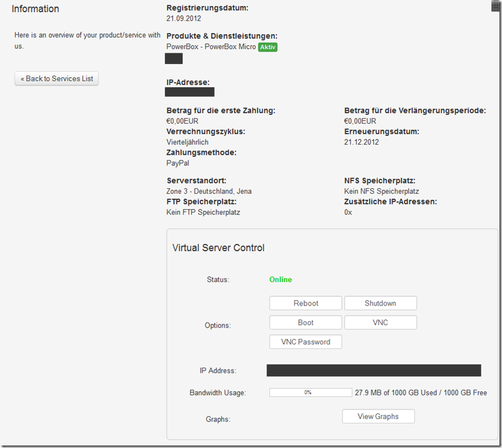Open the VNC Password option
Viewport: 502px width, 448px height.
click(306, 342)
